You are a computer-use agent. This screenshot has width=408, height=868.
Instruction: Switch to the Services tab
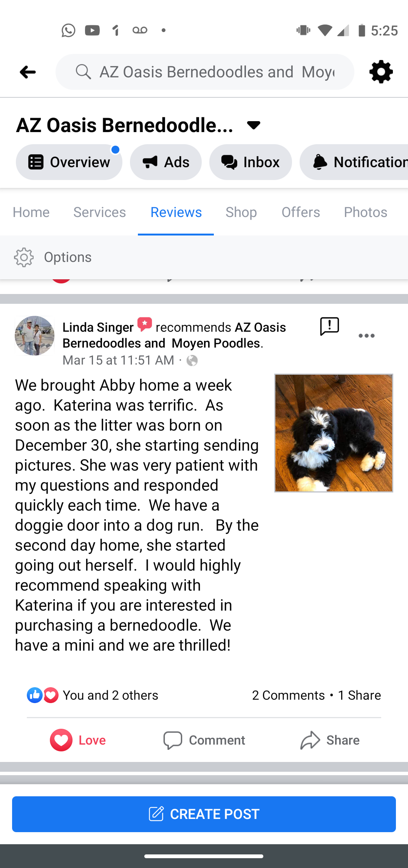[x=99, y=212]
